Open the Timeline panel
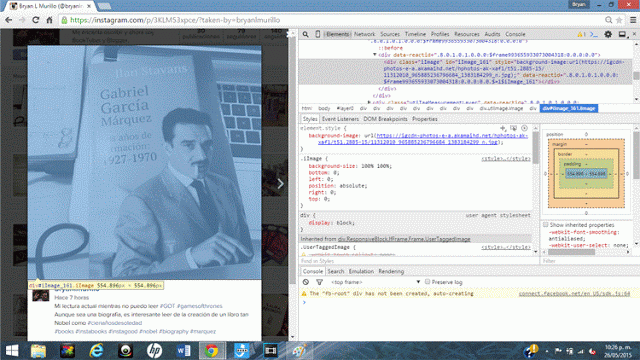640x360 pixels. click(x=415, y=34)
